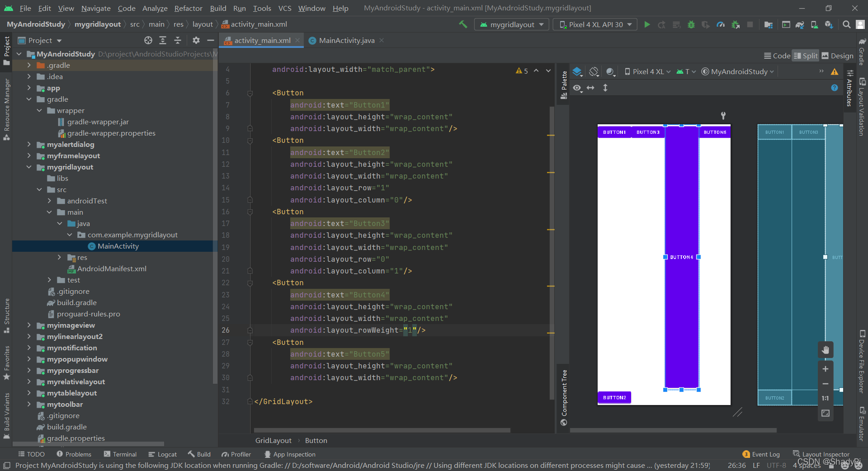Open the VCS menu
This screenshot has height=471, width=868.
284,8
